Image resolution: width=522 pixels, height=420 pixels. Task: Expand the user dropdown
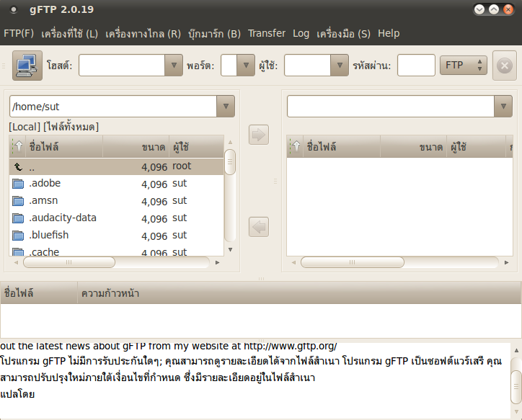340,65
